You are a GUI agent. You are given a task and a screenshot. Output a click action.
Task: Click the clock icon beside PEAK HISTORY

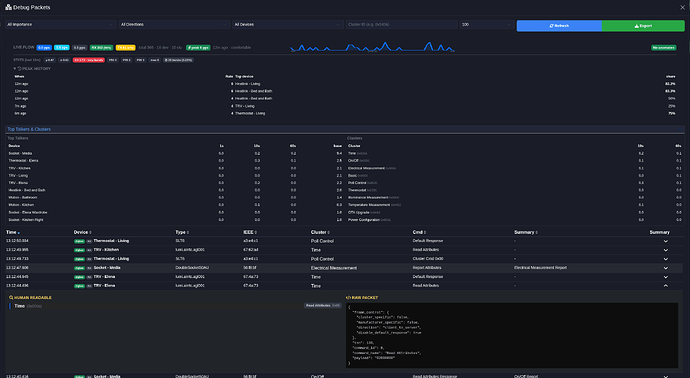coord(19,69)
